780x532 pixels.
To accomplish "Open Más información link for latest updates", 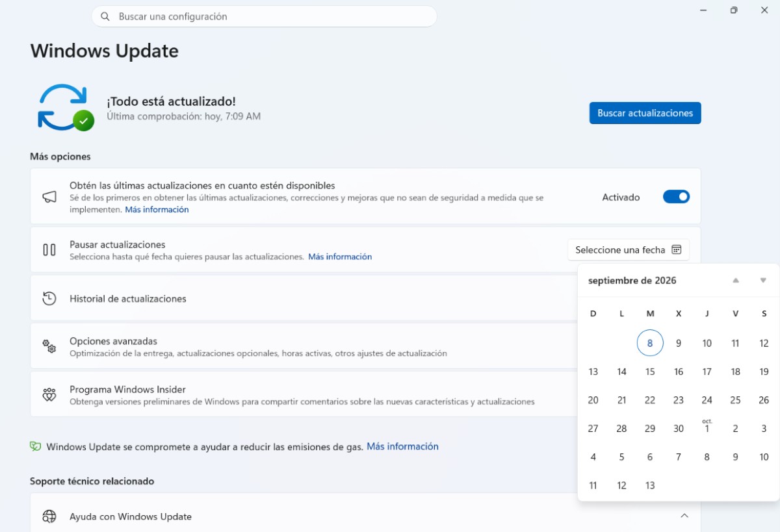I will tap(157, 210).
